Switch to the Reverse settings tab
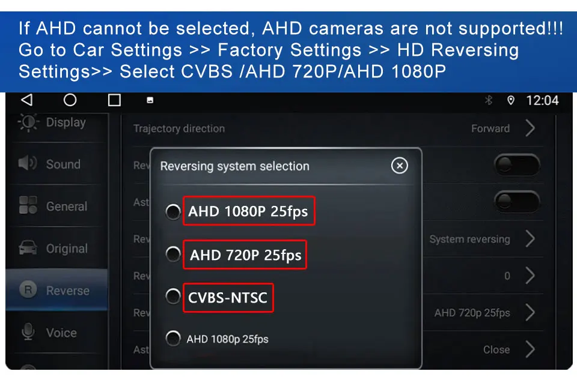Screen dimensions: 577x392 pos(57,290)
